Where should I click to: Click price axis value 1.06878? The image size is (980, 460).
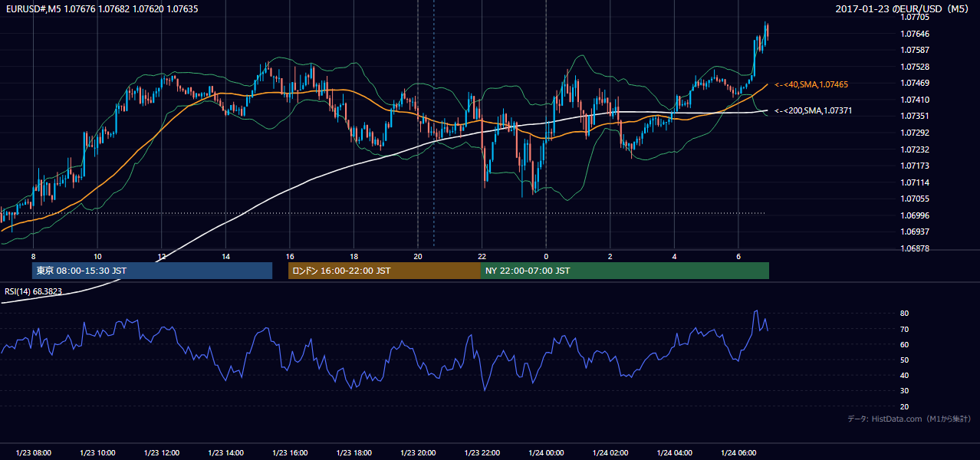coord(915,248)
